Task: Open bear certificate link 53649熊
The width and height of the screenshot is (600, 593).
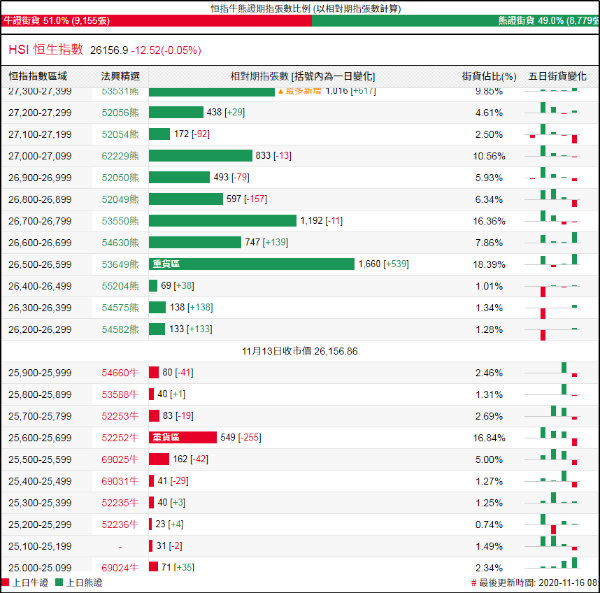Action: click(x=120, y=264)
